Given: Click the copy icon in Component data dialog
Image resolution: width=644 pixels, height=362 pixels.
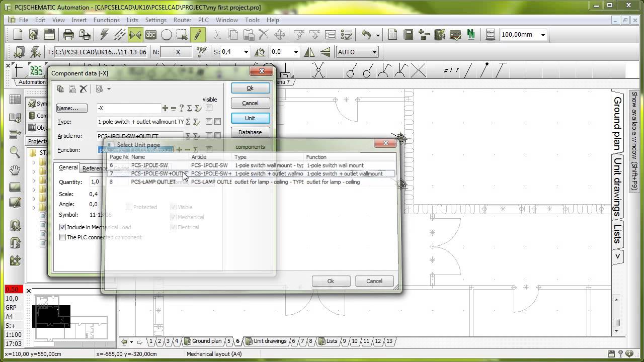Looking at the screenshot, I should tap(60, 89).
